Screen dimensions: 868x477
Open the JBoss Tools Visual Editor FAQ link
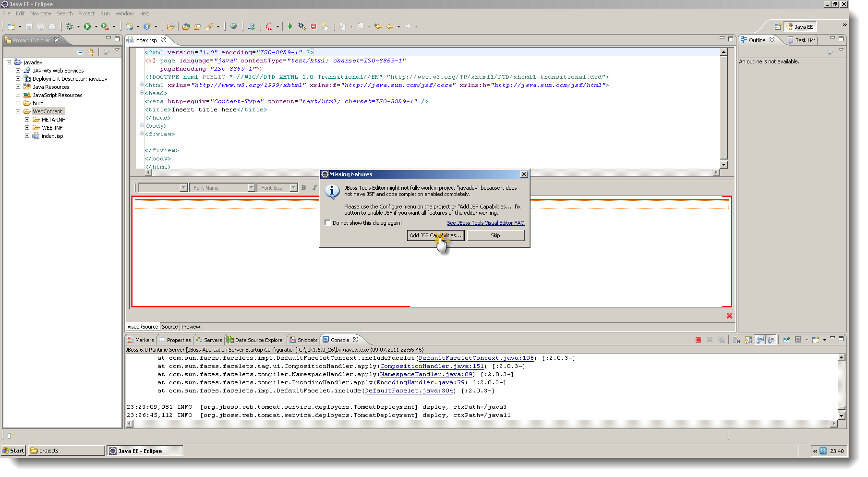coord(486,223)
